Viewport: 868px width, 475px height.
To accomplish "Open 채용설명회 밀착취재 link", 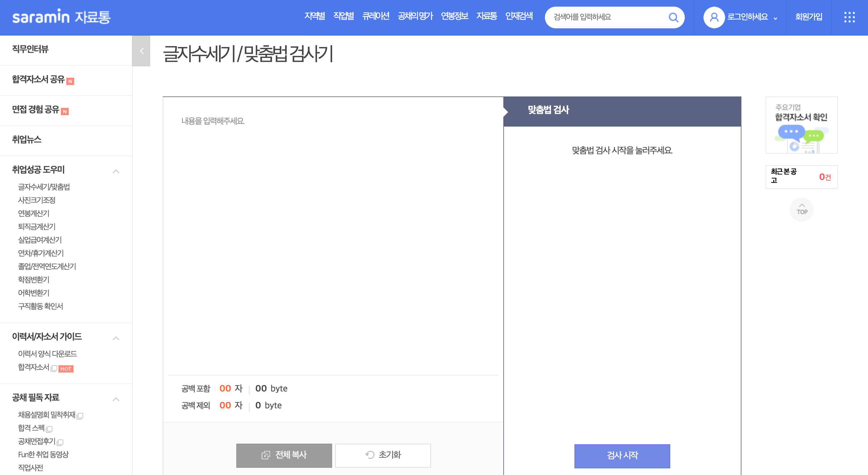I will point(46,415).
